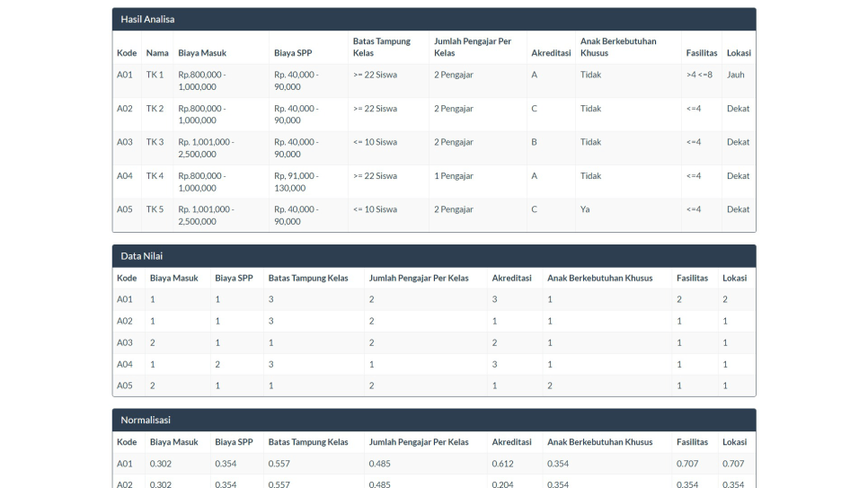Click Lokasi header in Hasil Analisa table
The image size is (868, 488).
(x=739, y=53)
